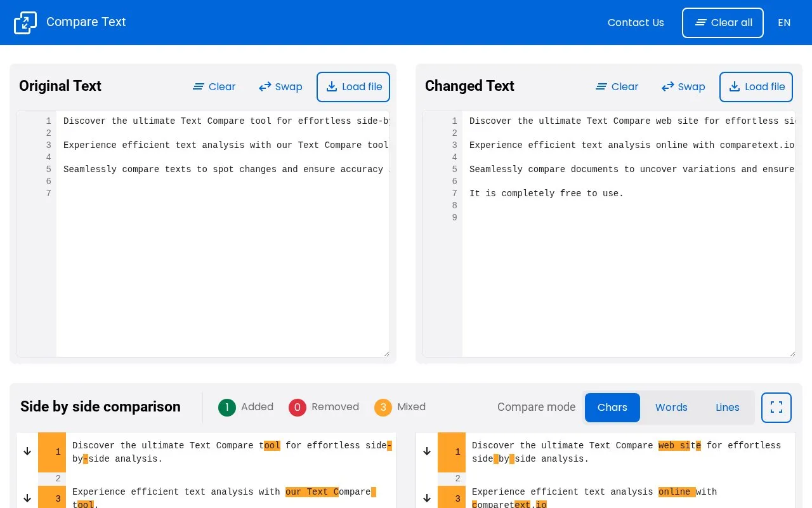
Task: Open the Contact Us page
Action: 636,23
